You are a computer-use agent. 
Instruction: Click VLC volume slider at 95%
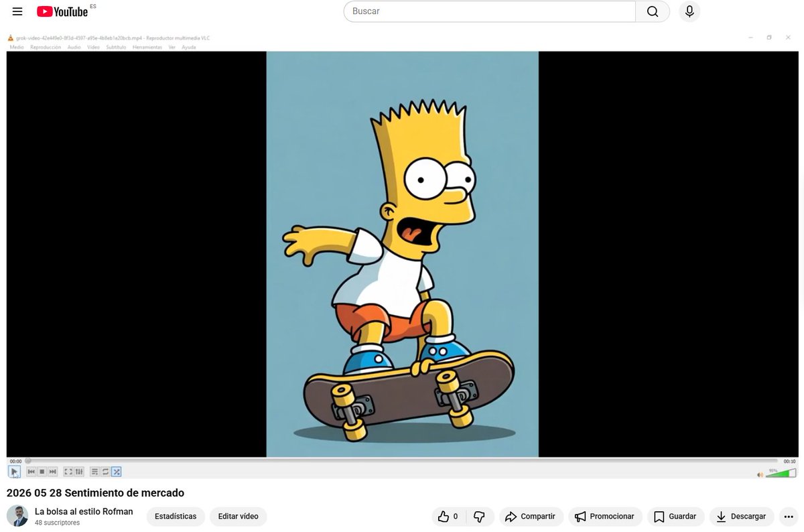[x=781, y=474]
